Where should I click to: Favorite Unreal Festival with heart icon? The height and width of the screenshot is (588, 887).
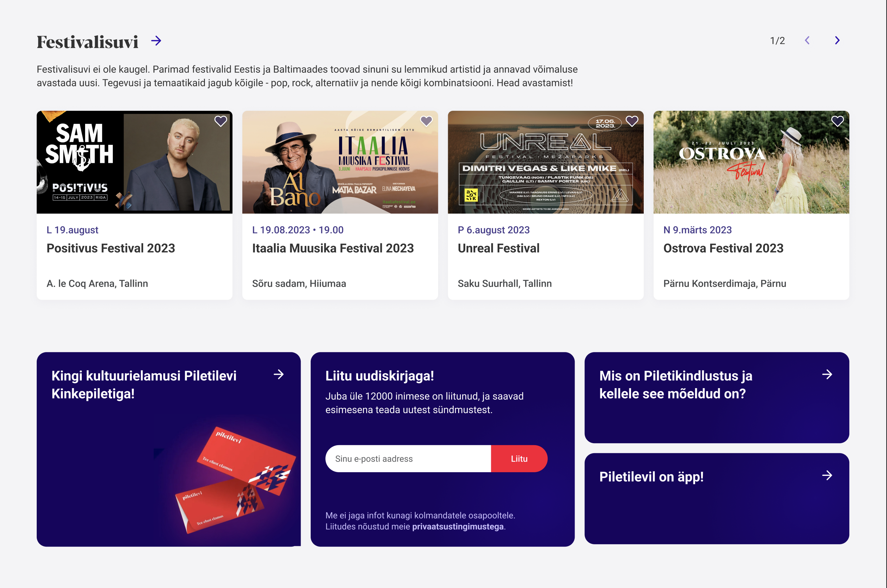coord(632,121)
